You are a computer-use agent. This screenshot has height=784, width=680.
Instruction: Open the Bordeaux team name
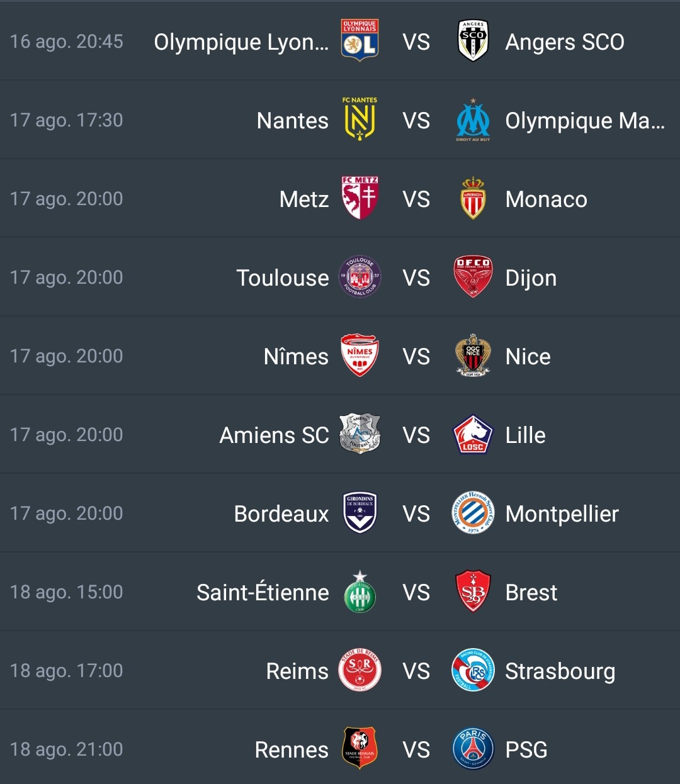tap(281, 514)
